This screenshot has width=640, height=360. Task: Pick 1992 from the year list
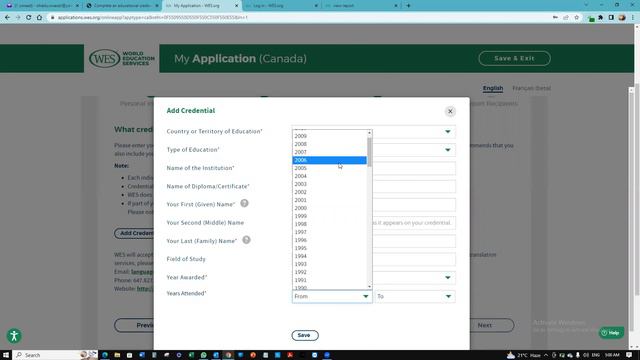point(329,272)
